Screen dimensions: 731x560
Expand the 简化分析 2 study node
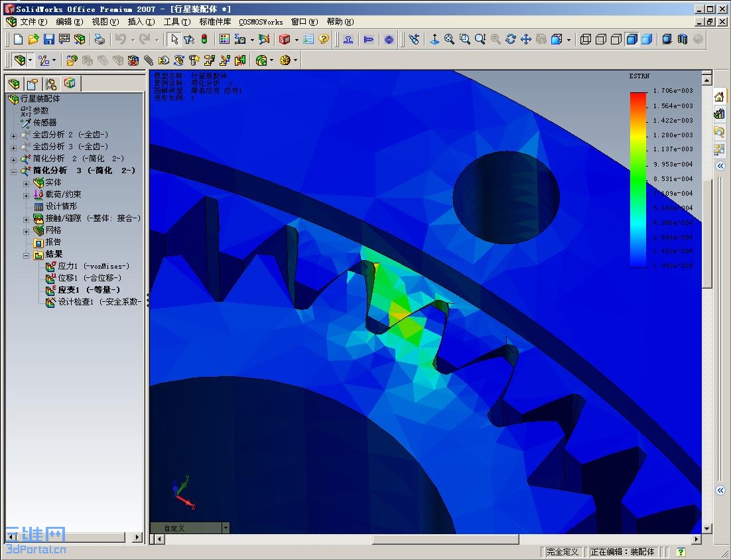13,160
